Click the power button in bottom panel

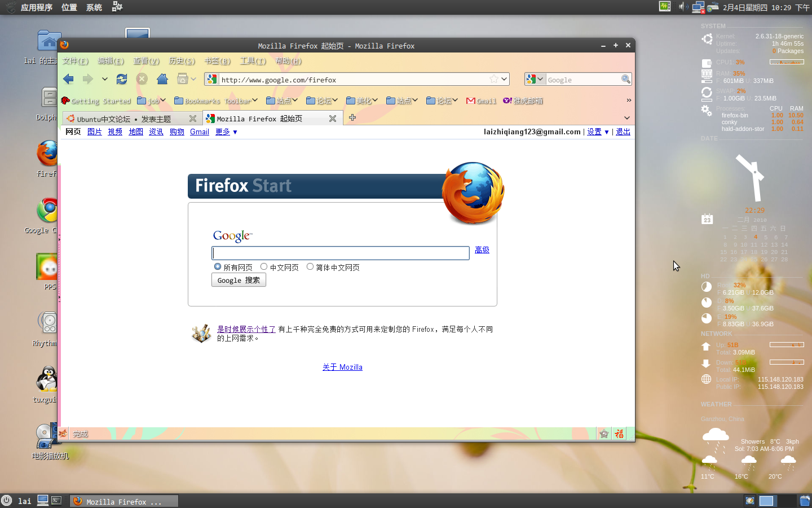click(x=6, y=501)
